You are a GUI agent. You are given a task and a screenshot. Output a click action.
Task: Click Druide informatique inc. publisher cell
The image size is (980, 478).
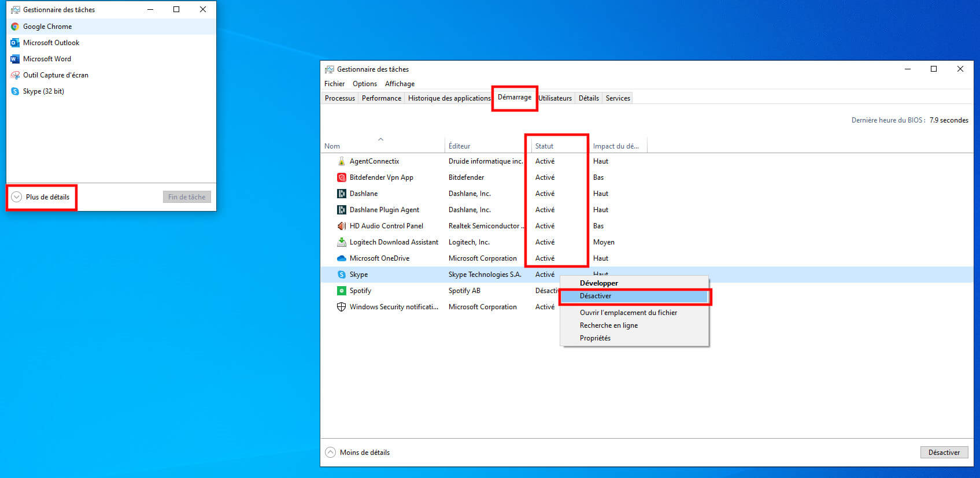point(486,161)
